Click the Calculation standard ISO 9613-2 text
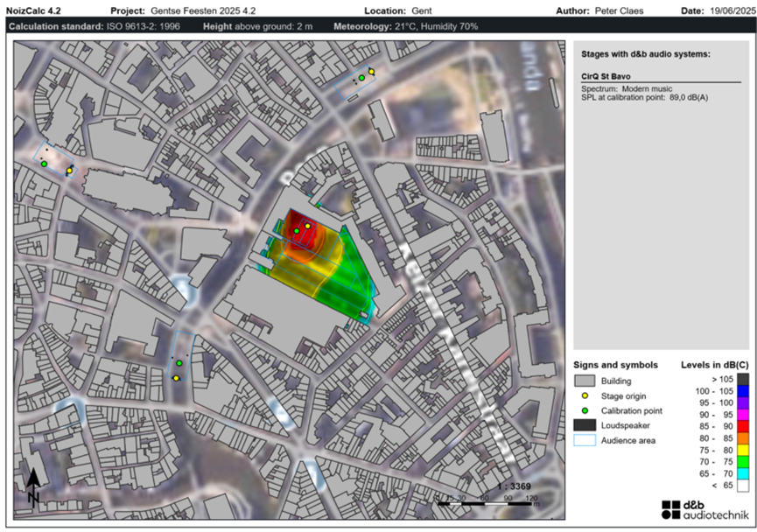This screenshot has width=757, height=532. coord(95,26)
